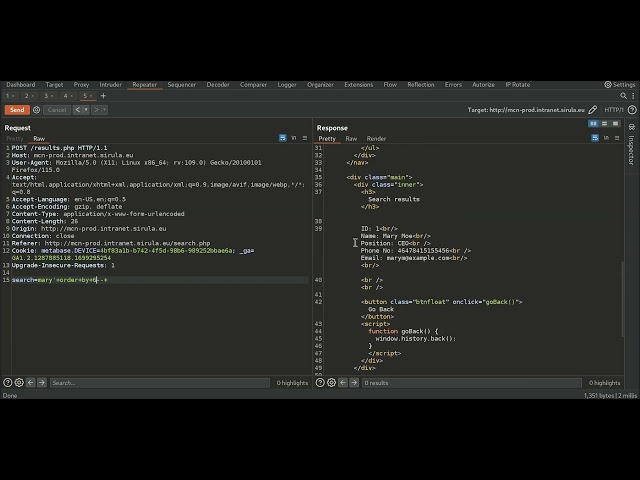Open the Inspector panel icon
The image size is (640, 480).
pyautogui.click(x=631, y=127)
